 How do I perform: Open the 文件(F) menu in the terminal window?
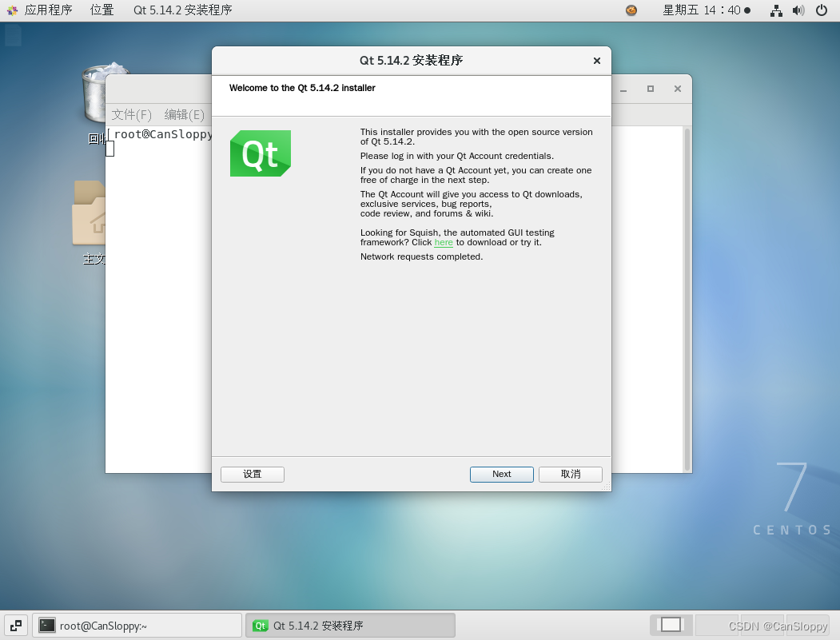[130, 115]
